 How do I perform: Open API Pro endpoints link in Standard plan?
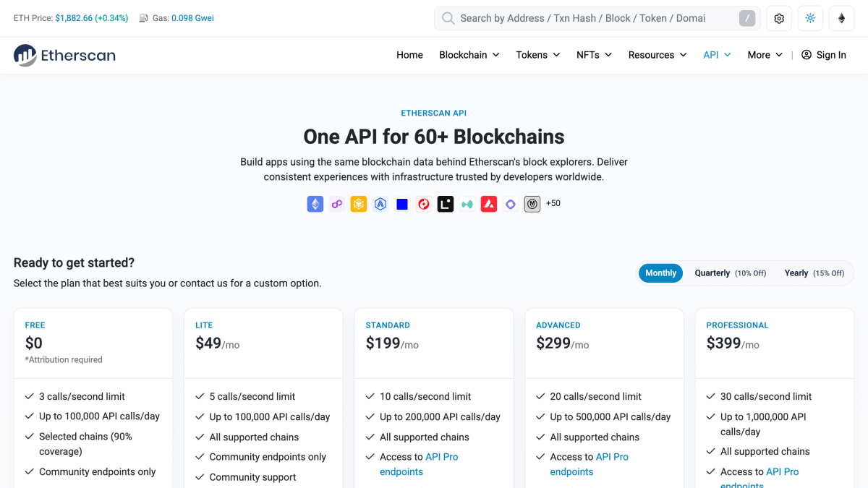[x=419, y=464]
